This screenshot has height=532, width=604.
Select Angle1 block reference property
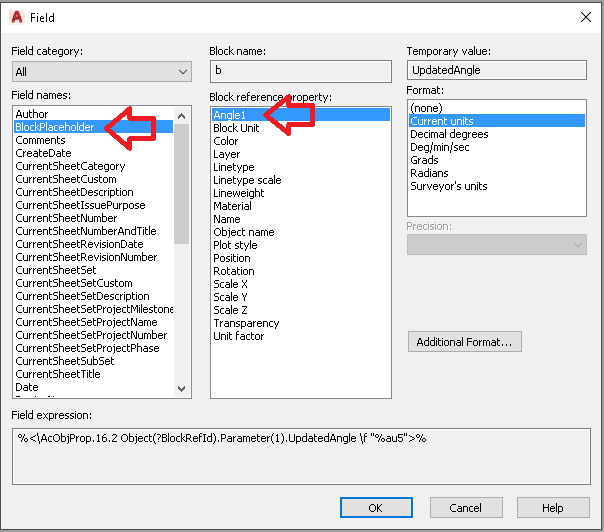(x=301, y=115)
